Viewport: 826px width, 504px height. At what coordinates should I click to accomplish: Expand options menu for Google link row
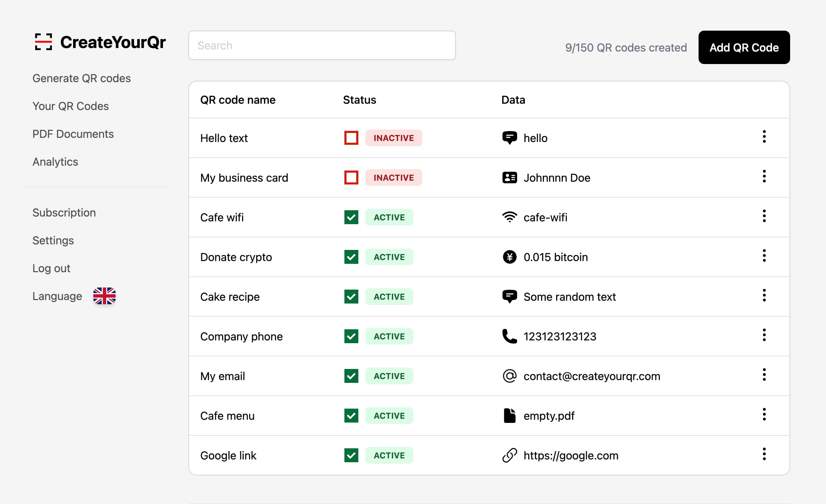(x=765, y=455)
